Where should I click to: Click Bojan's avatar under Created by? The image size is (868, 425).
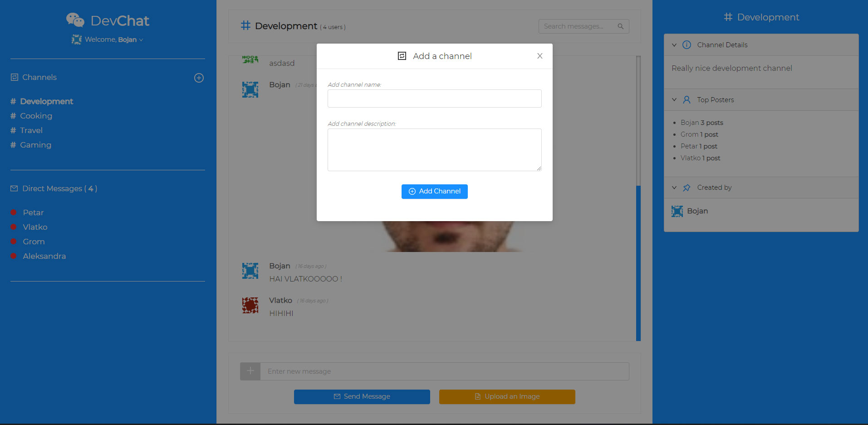(677, 211)
